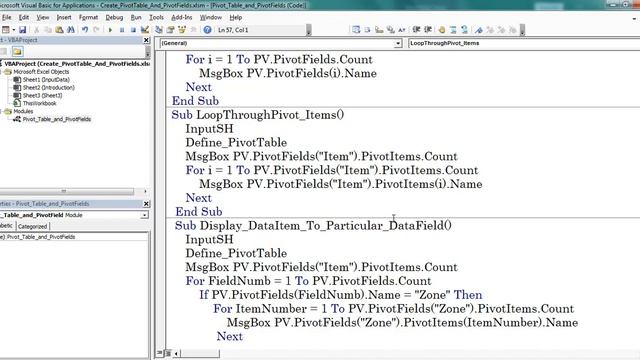Click the Cut scissors icon
The width and height of the screenshot is (640, 360).
36,30
